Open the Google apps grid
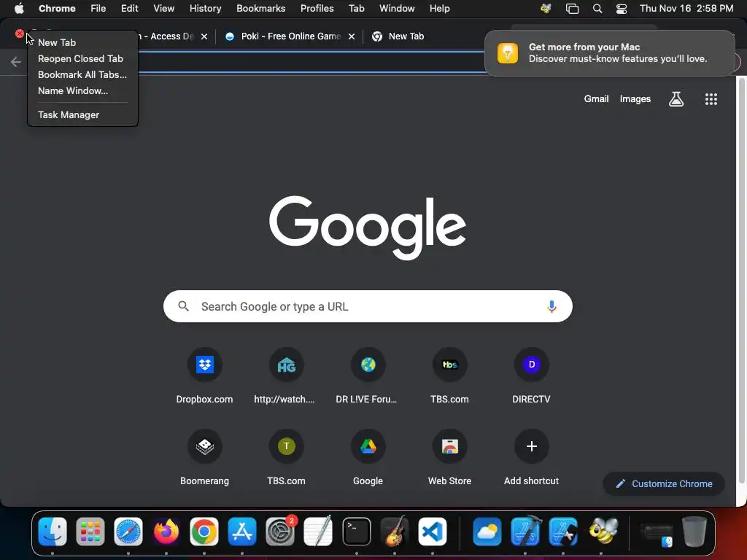 pos(711,99)
